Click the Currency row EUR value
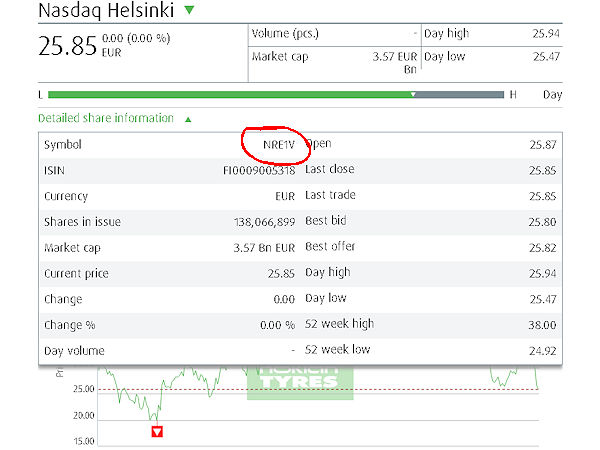Viewport: 600px width, 450px height. pyautogui.click(x=285, y=196)
